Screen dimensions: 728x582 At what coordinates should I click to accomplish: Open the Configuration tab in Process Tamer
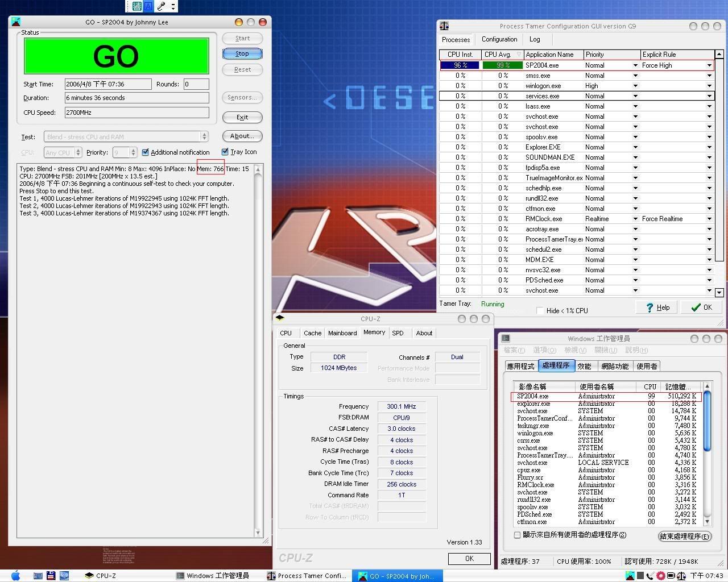(x=499, y=39)
